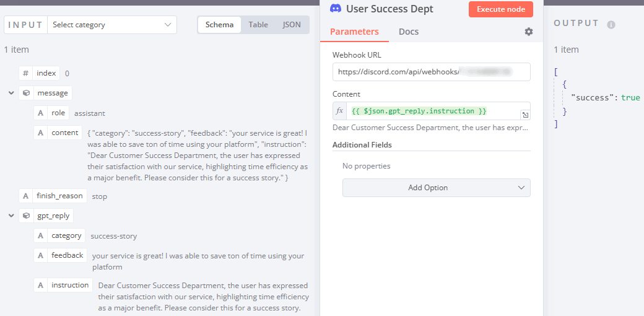This screenshot has height=316, width=644.
Task: Open the Select category dropdown
Action: tap(112, 25)
